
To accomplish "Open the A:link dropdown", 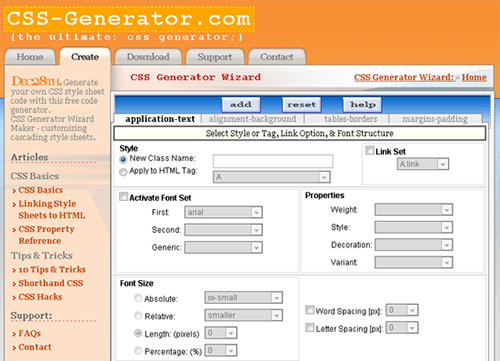I will point(423,164).
